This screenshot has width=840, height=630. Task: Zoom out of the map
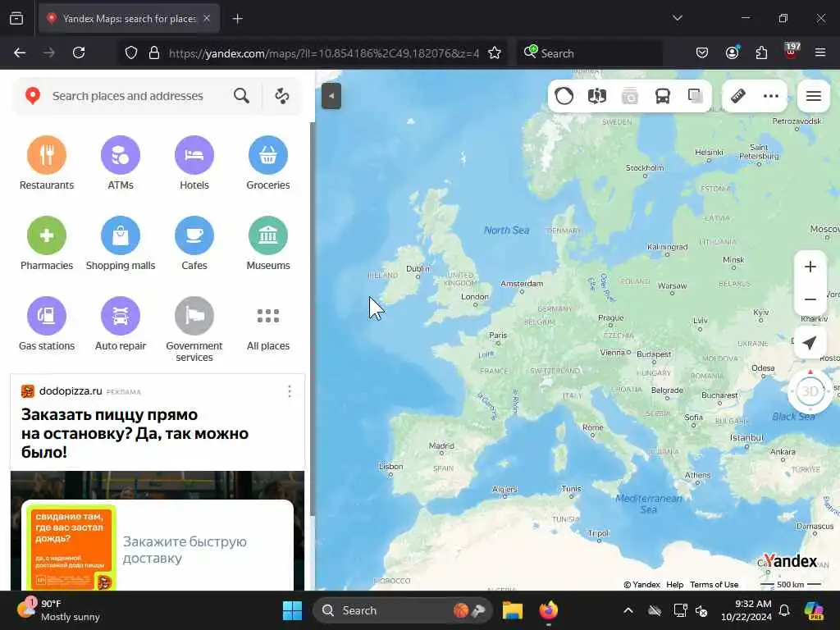tap(810, 299)
